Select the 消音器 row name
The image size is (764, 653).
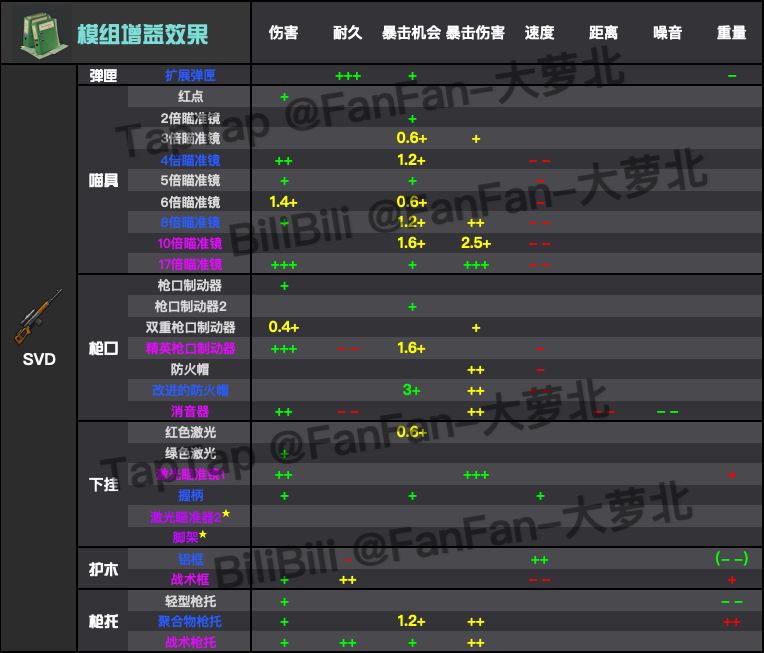pos(190,412)
